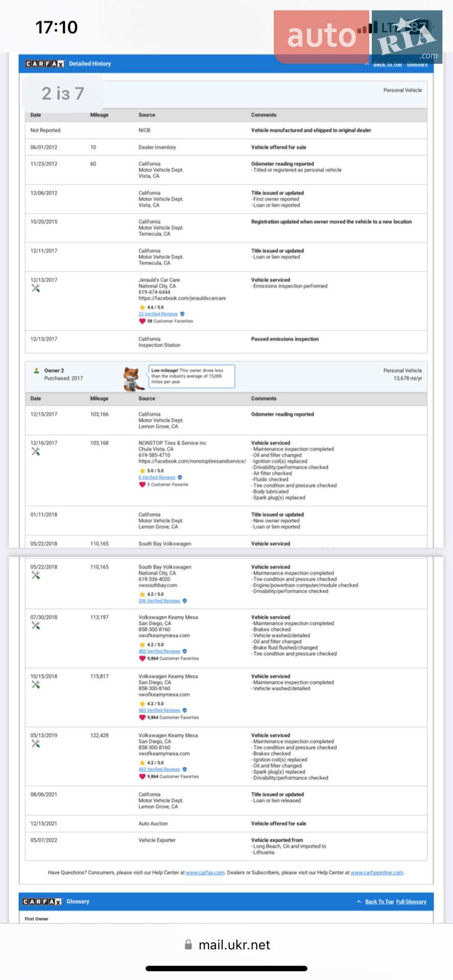The image size is (453, 980).
Task: Tap the CARFAX logo beside Detailed History
Action: (x=44, y=64)
